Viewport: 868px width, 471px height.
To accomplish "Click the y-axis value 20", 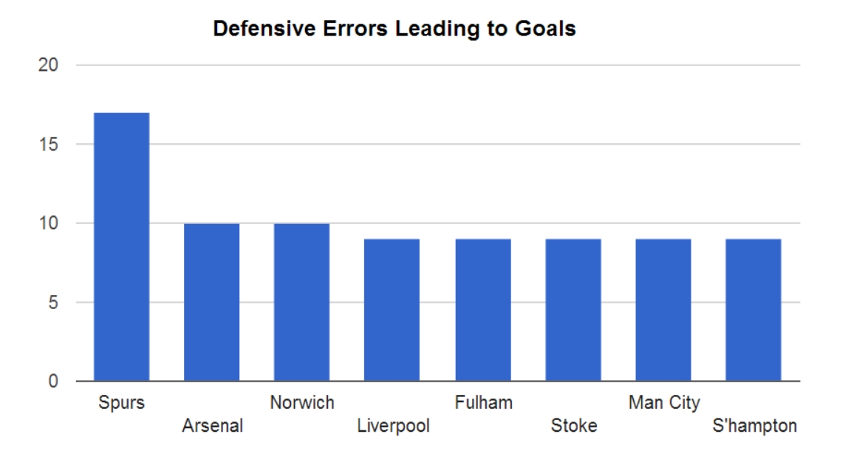I will coord(48,65).
